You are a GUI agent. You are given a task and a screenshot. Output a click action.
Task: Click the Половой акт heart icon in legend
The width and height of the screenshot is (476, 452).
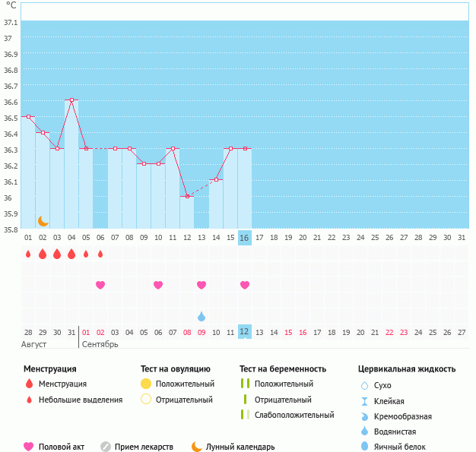29,447
